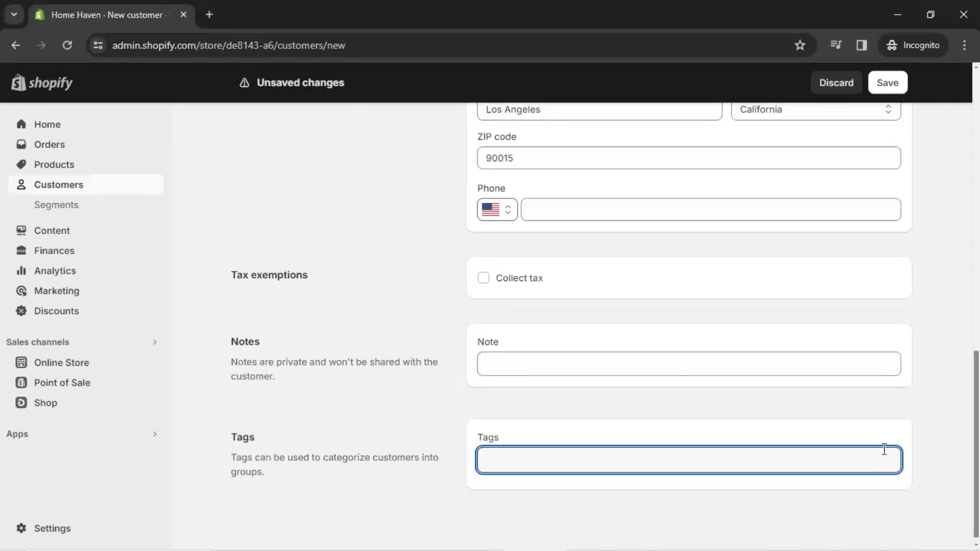Screen dimensions: 980x551
Task: Click the ZIP code input field
Action: [x=689, y=158]
